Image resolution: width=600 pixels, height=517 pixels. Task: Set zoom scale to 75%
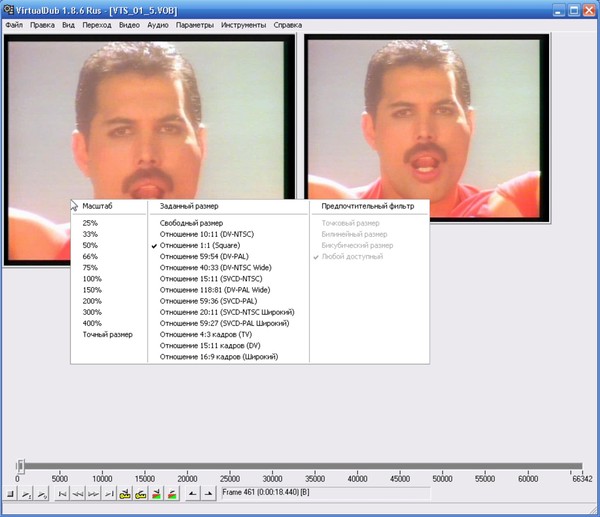point(90,267)
